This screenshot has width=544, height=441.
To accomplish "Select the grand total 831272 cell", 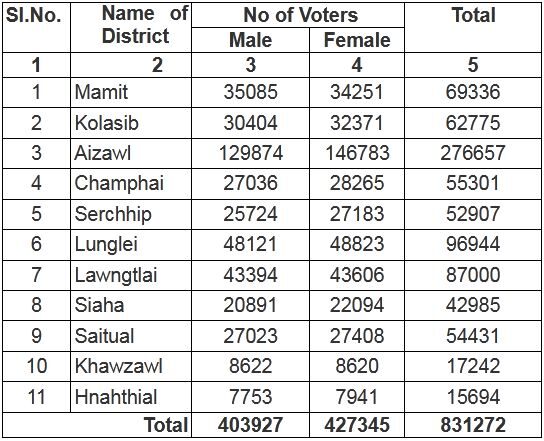I will 473,425.
